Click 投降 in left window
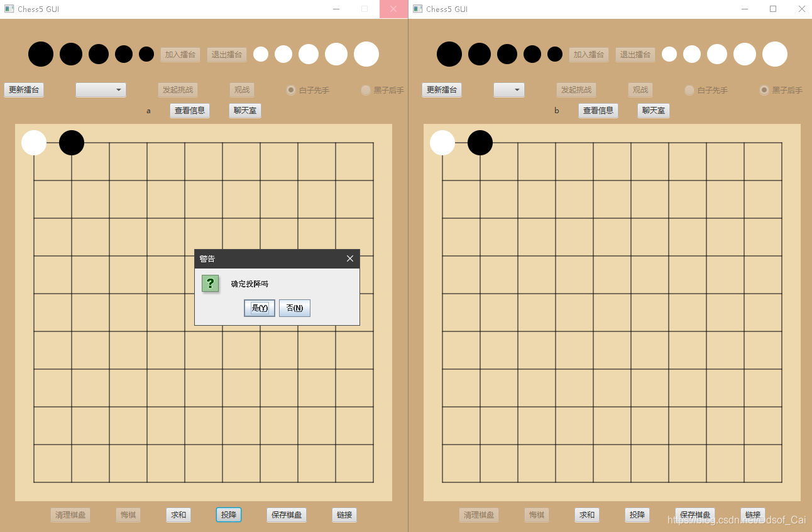 coord(229,515)
